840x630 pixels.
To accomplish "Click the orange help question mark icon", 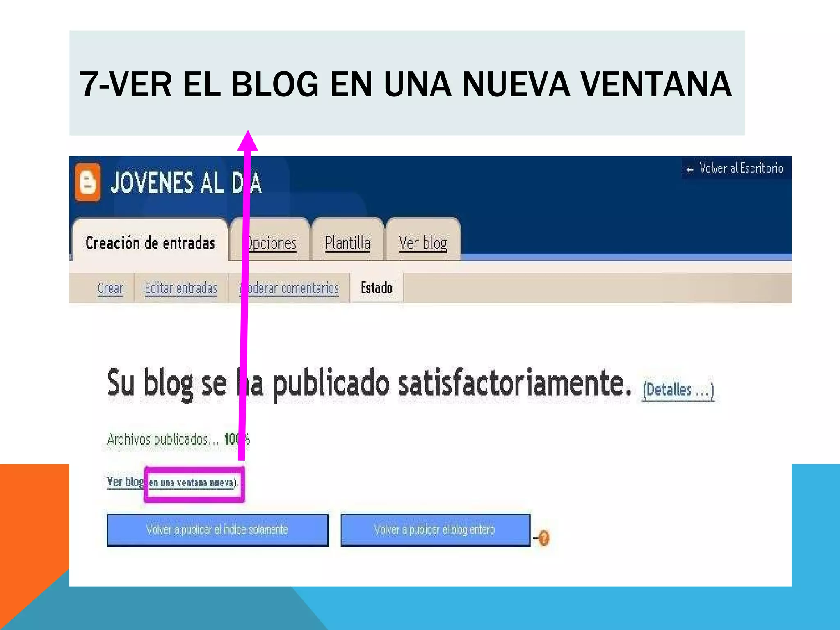I will coord(543,538).
